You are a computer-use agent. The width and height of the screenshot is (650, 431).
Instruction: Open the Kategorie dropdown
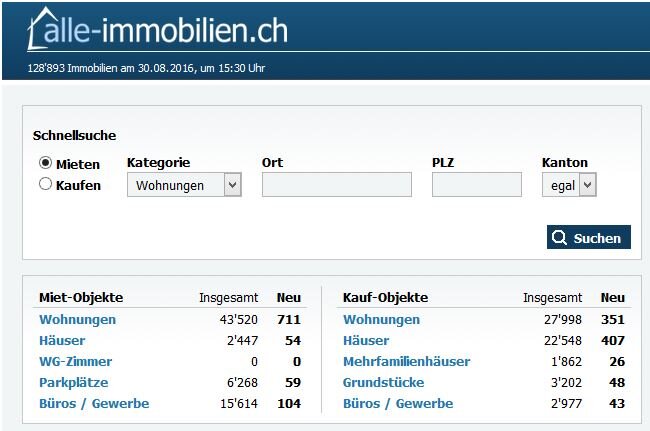(x=184, y=185)
